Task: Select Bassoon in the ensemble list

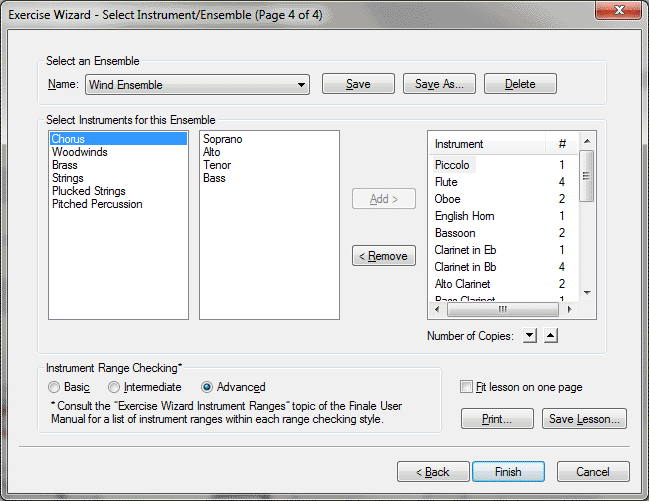Action: [504, 233]
